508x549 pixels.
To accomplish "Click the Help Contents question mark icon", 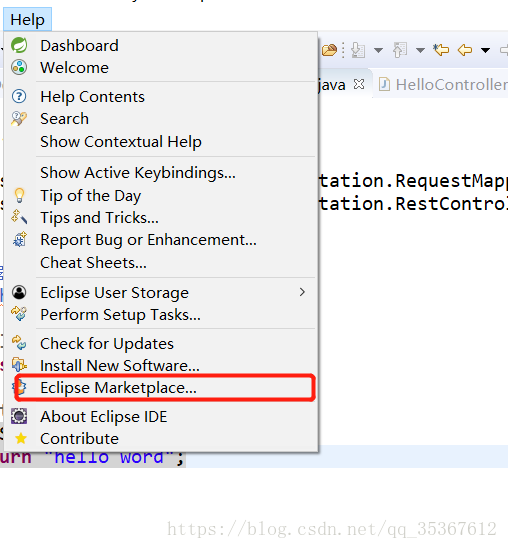I will (19, 96).
